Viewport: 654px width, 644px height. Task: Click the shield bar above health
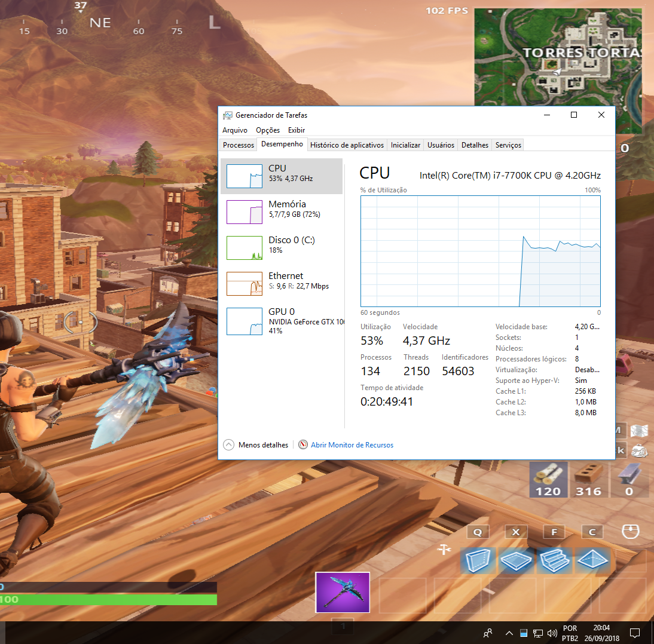[x=108, y=587]
